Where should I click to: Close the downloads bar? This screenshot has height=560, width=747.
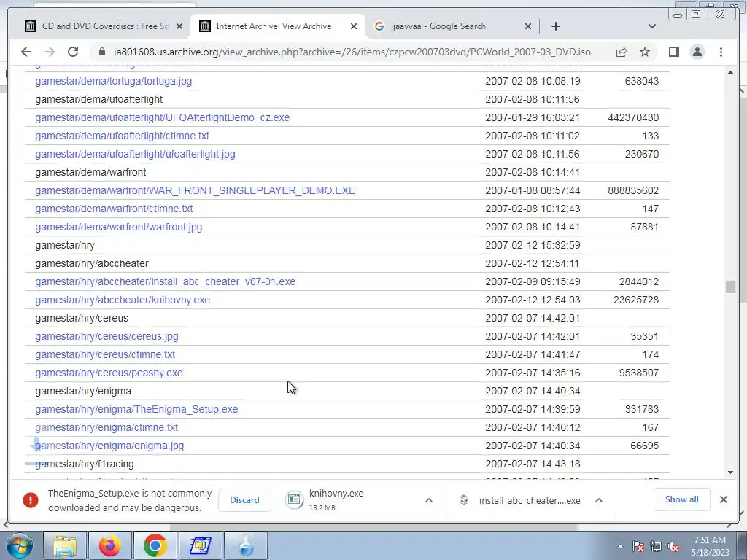(723, 499)
